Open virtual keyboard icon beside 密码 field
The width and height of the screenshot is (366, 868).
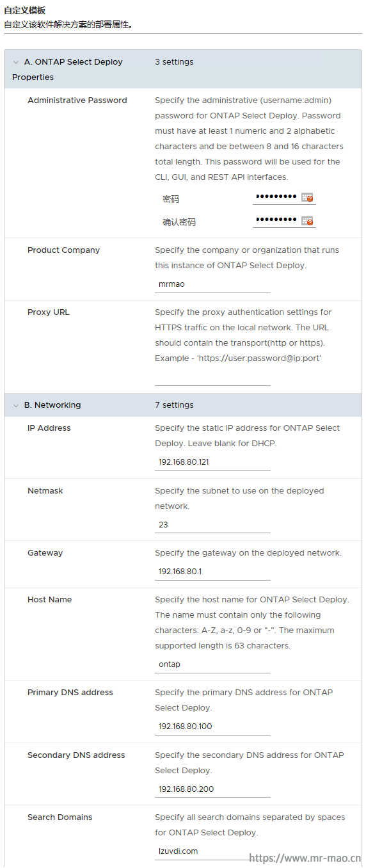click(307, 198)
